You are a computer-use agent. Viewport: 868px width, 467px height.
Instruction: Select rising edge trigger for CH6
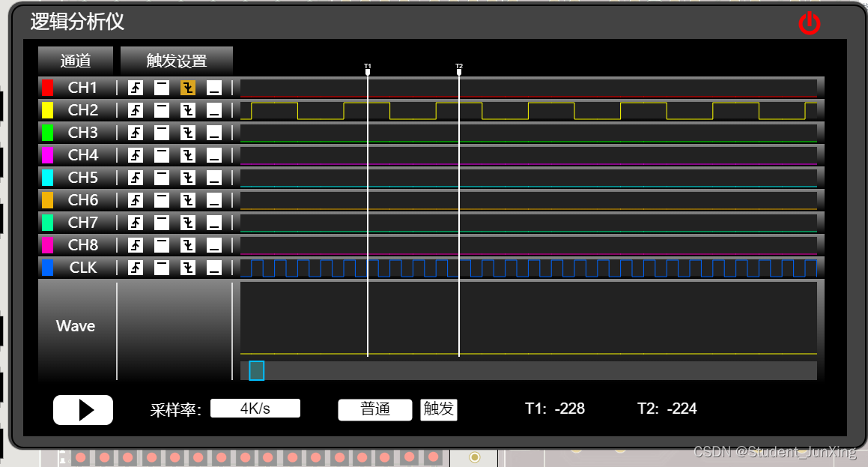click(x=136, y=200)
